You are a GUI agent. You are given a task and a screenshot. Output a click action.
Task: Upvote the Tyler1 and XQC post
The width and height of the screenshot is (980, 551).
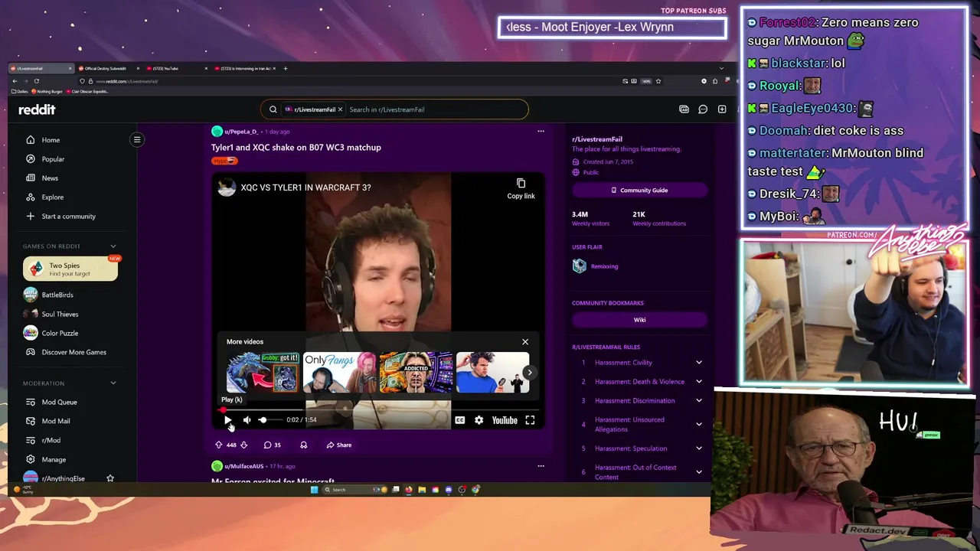tap(219, 445)
